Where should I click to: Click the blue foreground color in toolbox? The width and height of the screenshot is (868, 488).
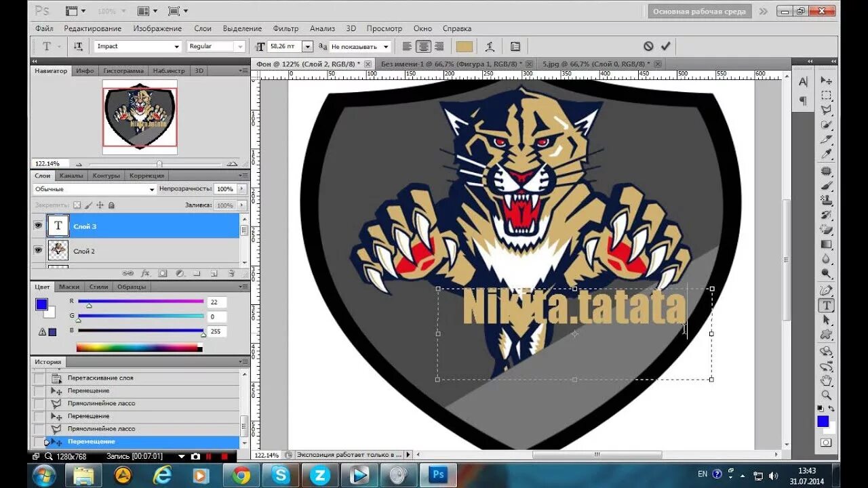coord(823,421)
